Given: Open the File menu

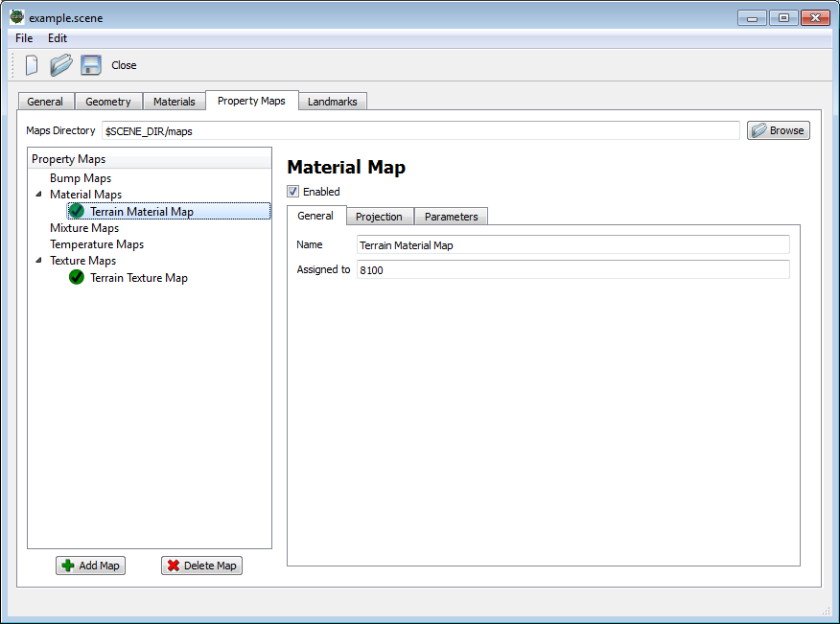Looking at the screenshot, I should tap(24, 38).
